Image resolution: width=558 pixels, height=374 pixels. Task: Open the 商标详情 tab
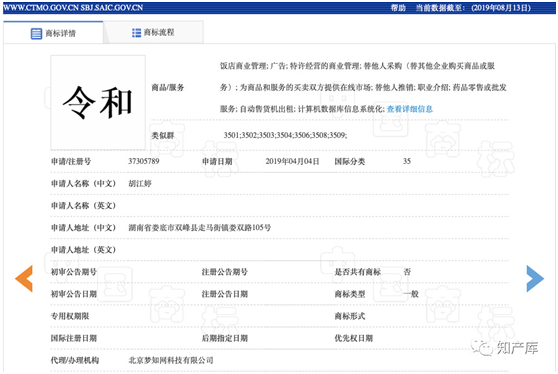point(53,33)
